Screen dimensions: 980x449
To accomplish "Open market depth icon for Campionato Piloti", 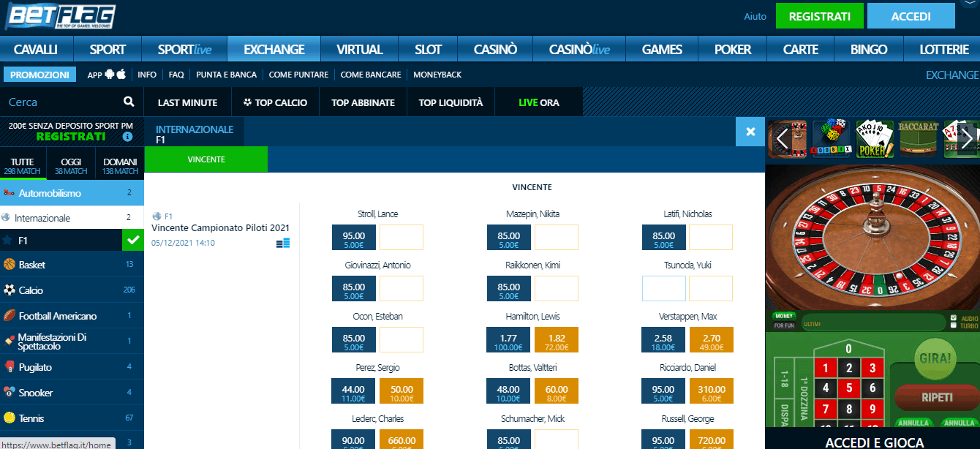I will [x=283, y=243].
